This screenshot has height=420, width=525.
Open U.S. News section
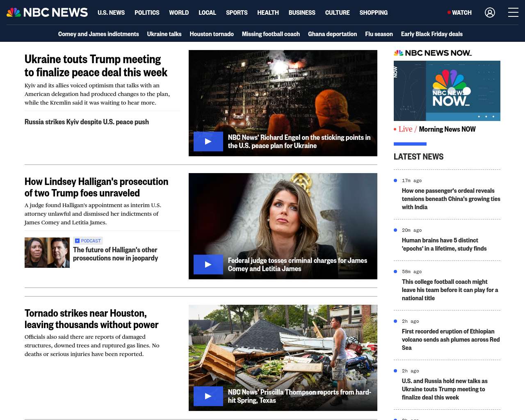(111, 13)
